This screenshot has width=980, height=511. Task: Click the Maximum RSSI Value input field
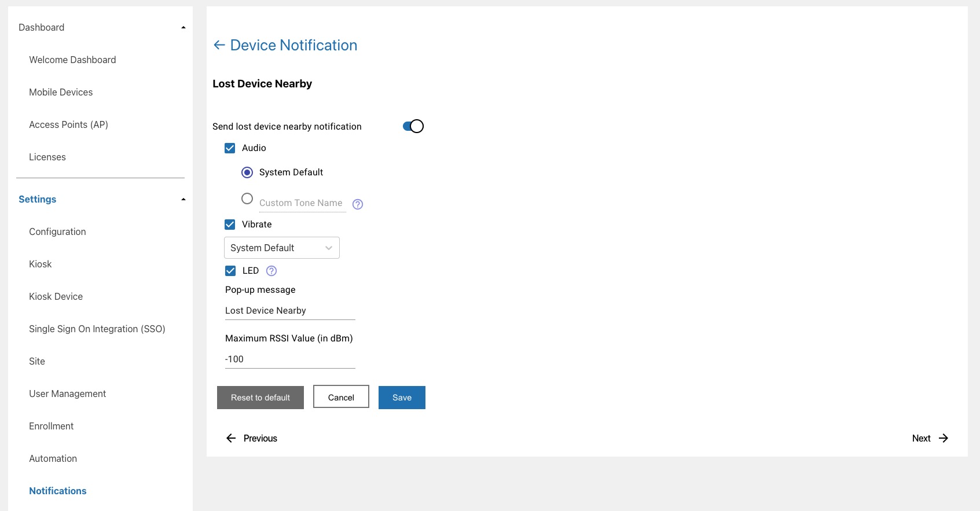coord(289,359)
